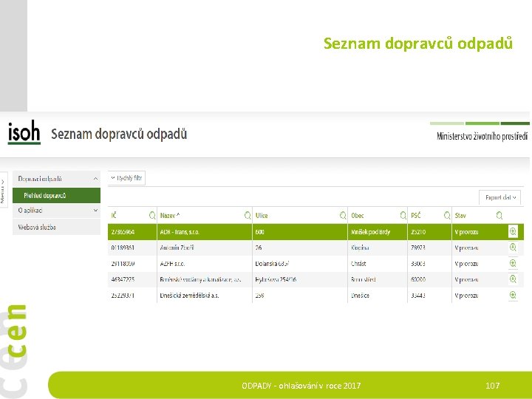This screenshot has width=532, height=399.
Task: Open search filter for Název column
Action: [x=248, y=215]
